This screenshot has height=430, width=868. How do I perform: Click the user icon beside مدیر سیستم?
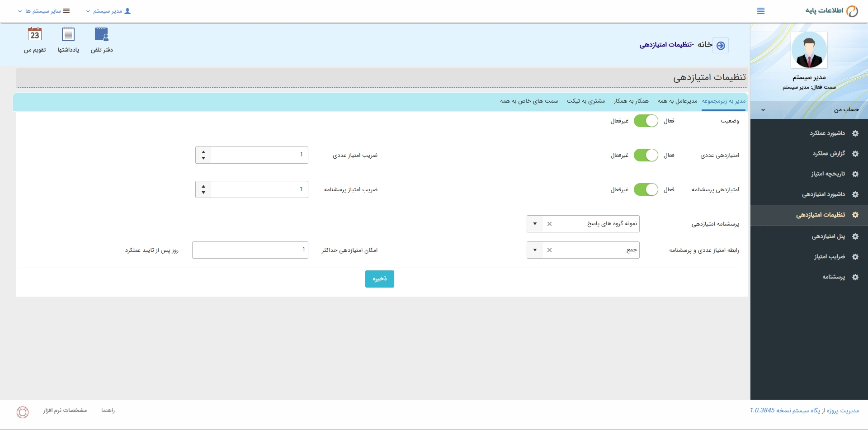(x=127, y=11)
